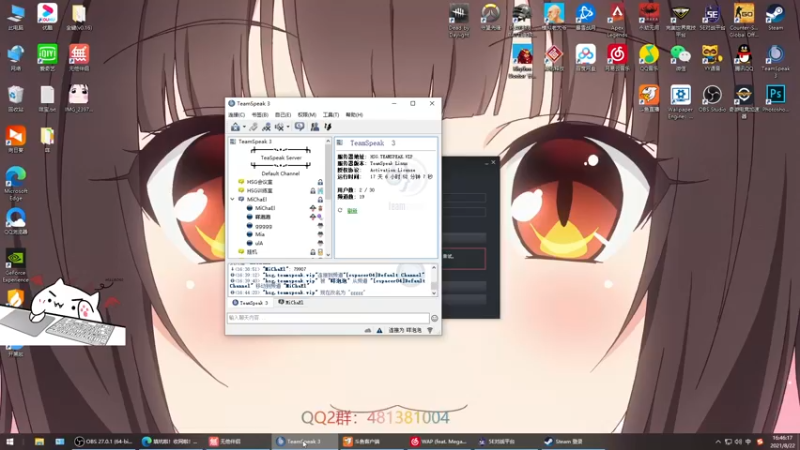Viewport: 800px width, 450px height.
Task: Open Overwatch desktop shortcut
Action: point(490,17)
